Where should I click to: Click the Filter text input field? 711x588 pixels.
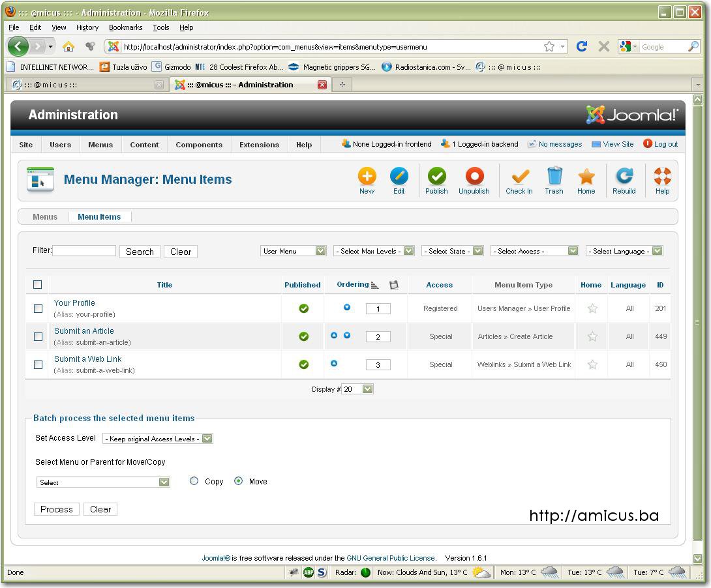[x=84, y=250]
